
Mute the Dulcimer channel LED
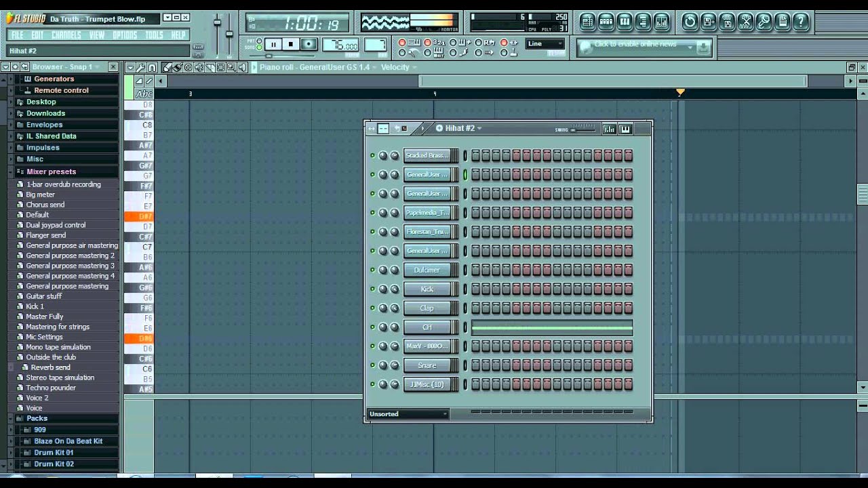(372, 270)
